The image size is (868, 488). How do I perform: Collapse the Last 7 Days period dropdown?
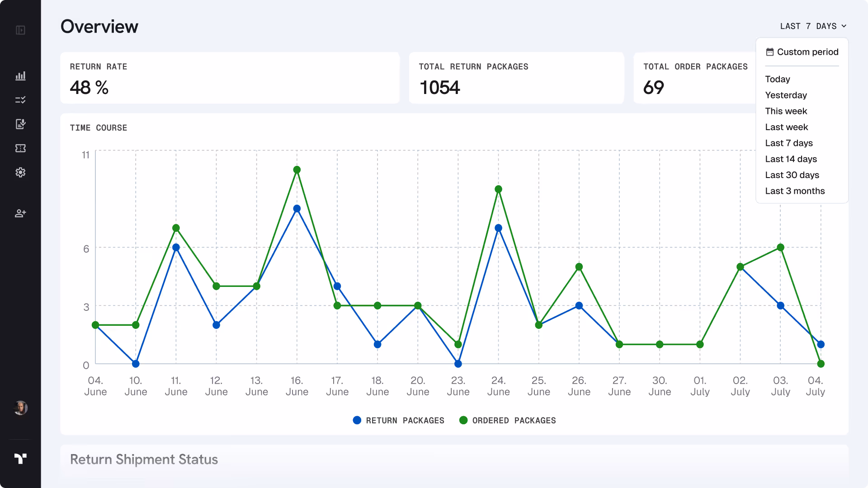tap(813, 26)
